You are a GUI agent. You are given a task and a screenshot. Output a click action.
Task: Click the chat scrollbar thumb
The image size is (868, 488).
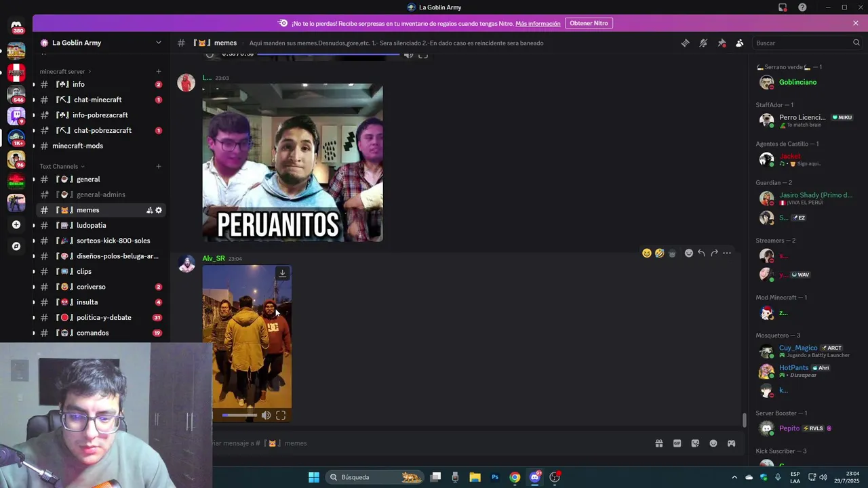(x=744, y=420)
